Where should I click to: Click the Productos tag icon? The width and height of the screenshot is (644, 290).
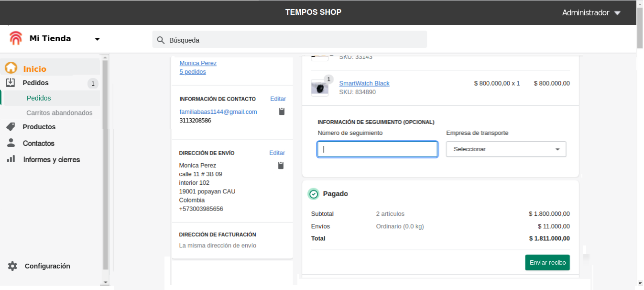click(x=11, y=127)
